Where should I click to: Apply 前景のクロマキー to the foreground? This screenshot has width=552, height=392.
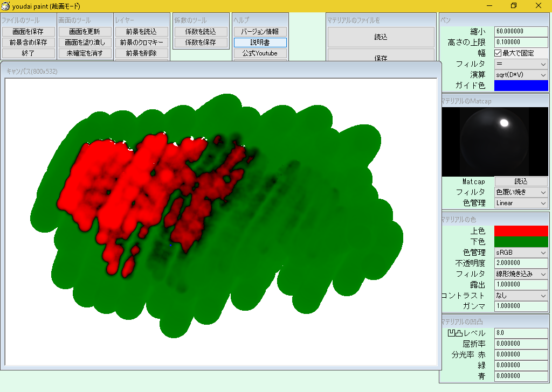(141, 42)
